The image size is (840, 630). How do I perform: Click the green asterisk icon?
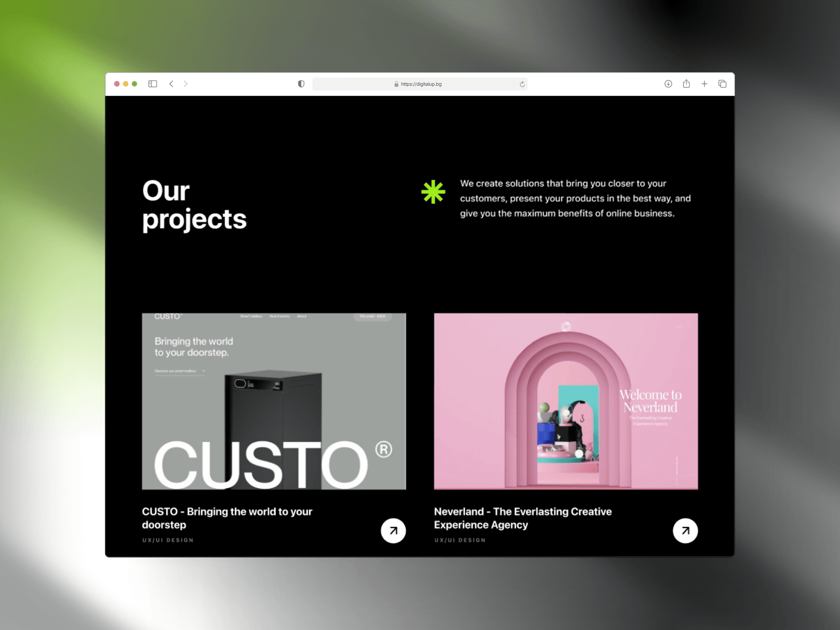point(433,192)
